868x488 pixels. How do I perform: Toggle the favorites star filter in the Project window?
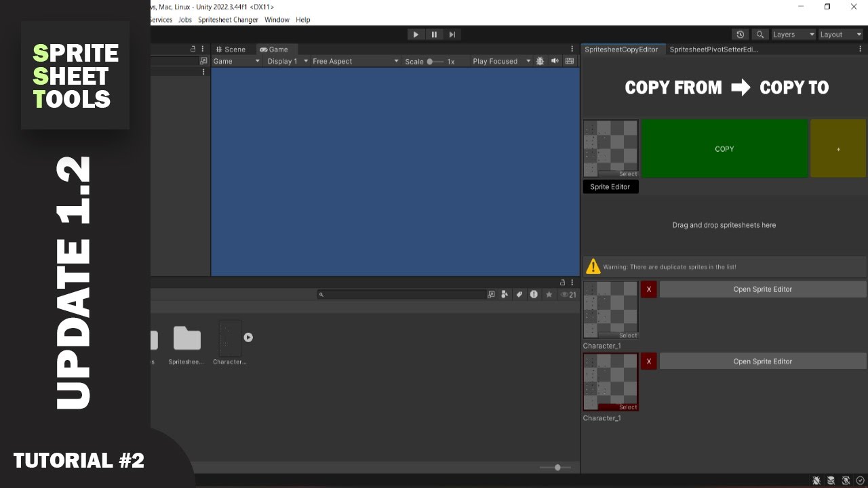tap(549, 294)
